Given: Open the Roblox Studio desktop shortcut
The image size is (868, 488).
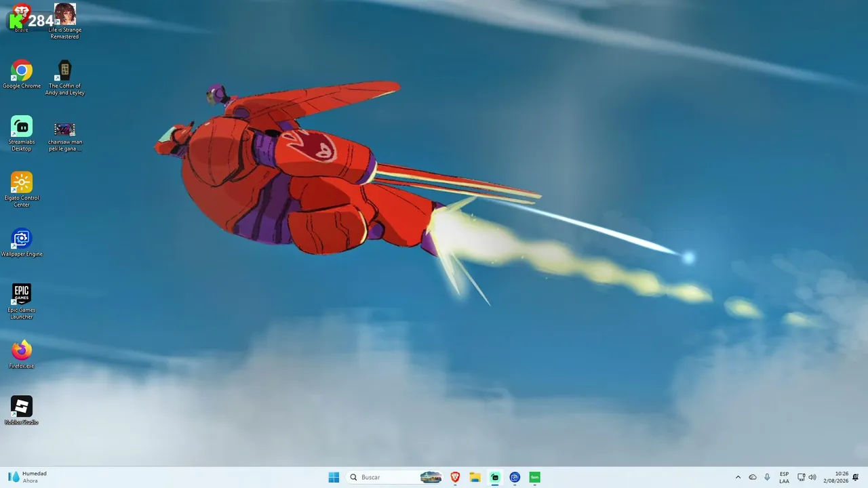Looking at the screenshot, I should (22, 411).
